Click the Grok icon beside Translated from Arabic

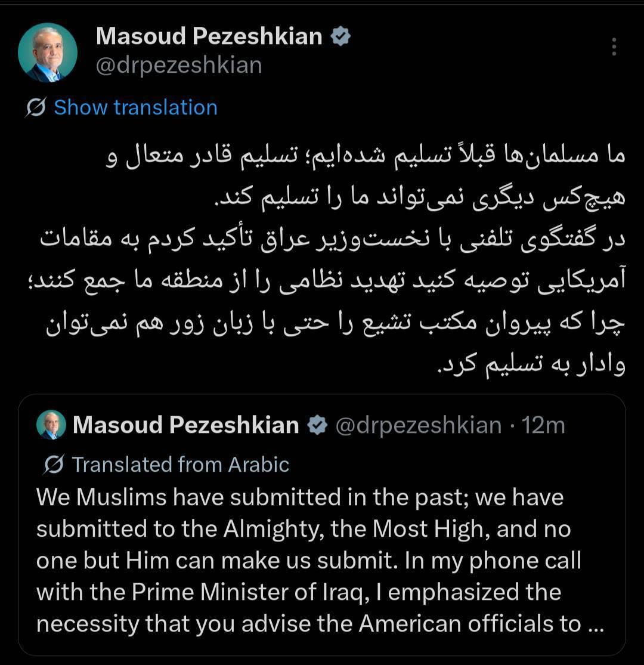[54, 465]
